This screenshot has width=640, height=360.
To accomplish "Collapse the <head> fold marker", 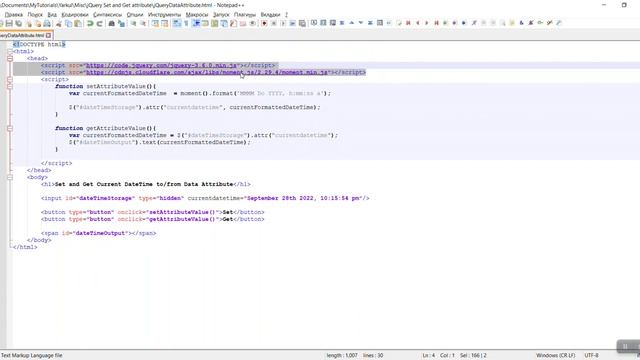I will click(x=10, y=58).
